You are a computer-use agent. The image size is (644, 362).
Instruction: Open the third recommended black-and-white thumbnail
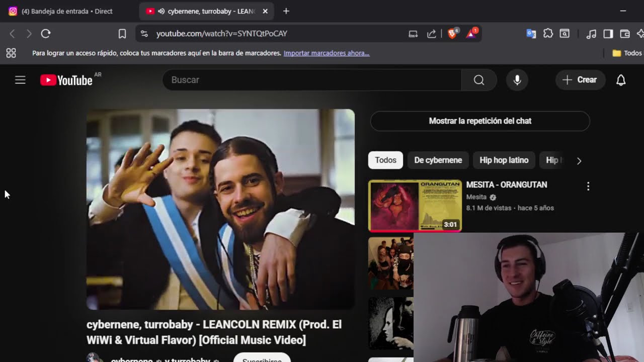pyautogui.click(x=390, y=323)
